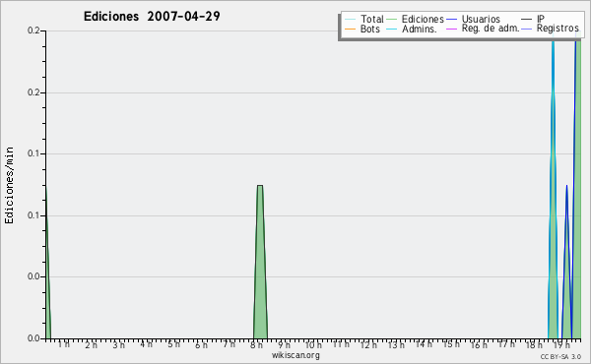Click the short blue Usuarios peak after 19 h

pyautogui.click(x=566, y=262)
